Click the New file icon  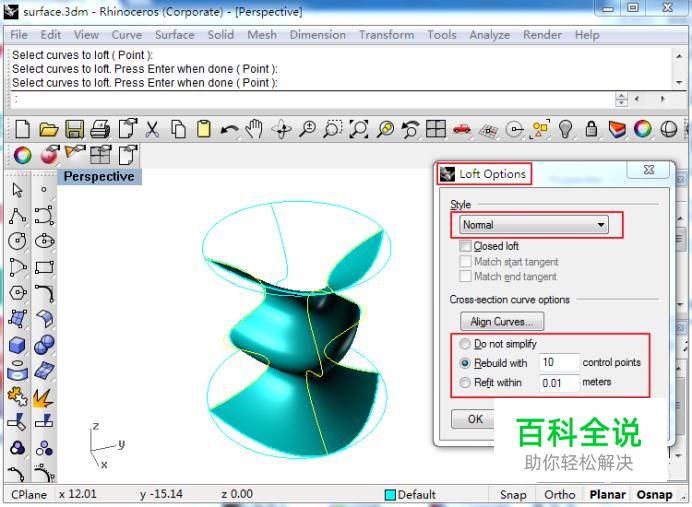[22, 129]
